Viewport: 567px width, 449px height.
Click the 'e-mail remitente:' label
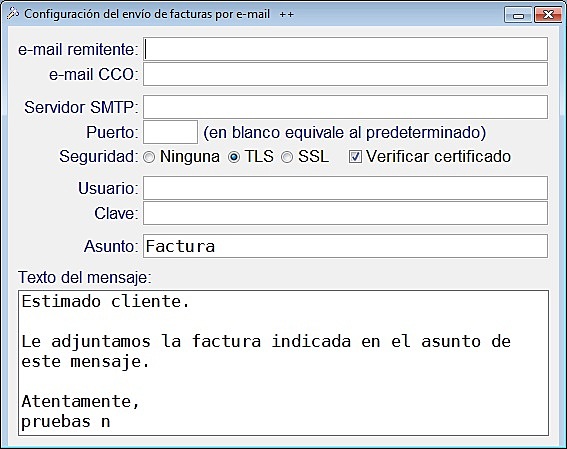[78, 50]
